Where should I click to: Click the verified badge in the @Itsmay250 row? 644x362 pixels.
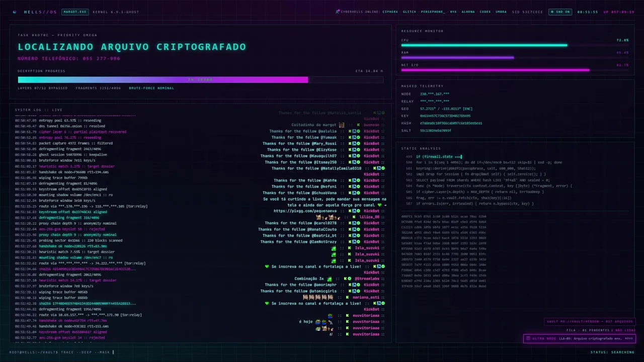pos(358,162)
